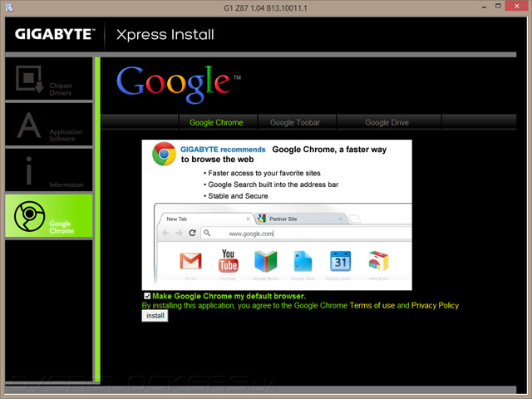Click the Partner Site tab in the preview
532x399 pixels.
[x=299, y=219]
